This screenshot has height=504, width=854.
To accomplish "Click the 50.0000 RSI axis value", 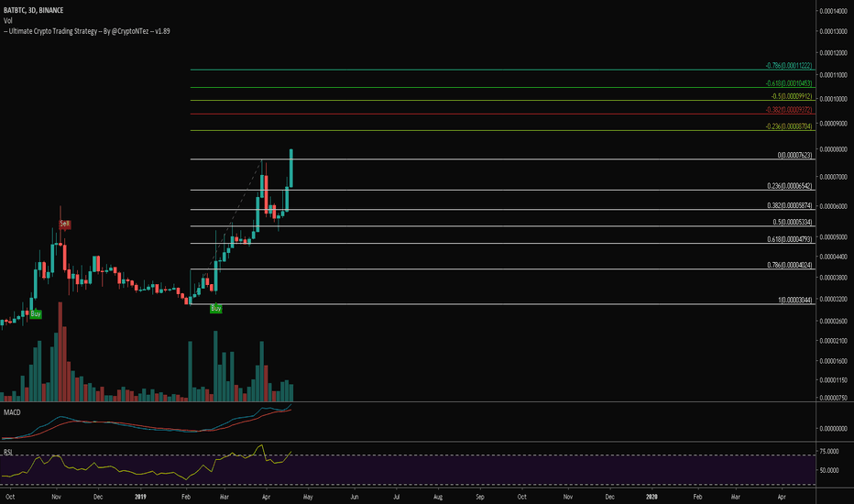I will coord(829,470).
